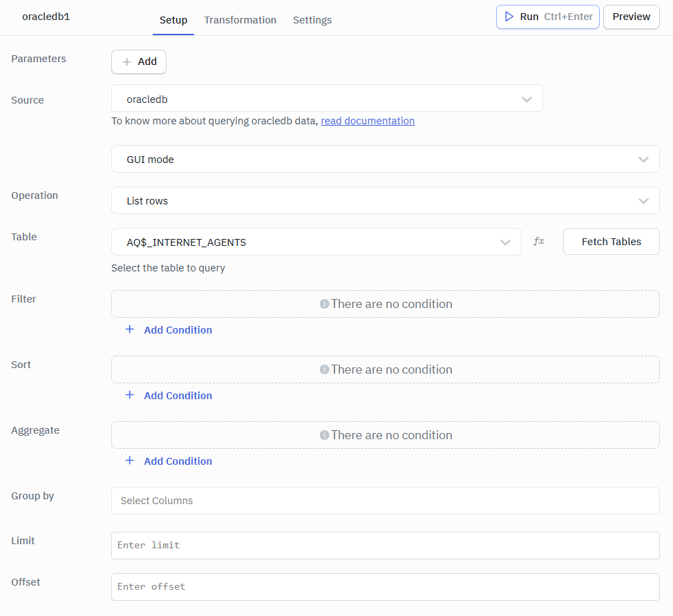Click the Fetch Tables button
Screen dimensions: 673x616
[x=612, y=242]
